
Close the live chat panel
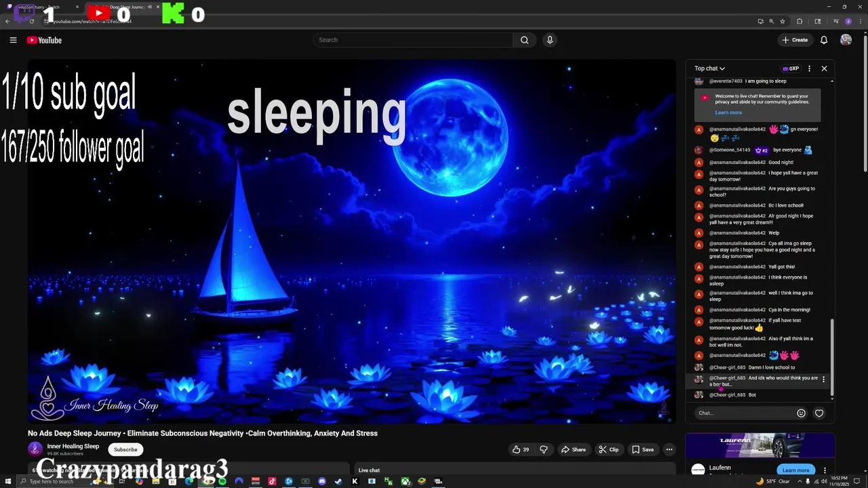824,68
